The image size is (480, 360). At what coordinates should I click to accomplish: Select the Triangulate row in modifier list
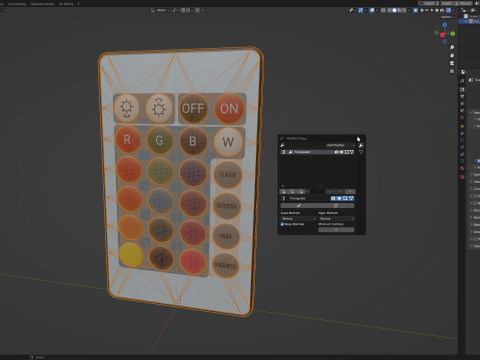coord(317,152)
